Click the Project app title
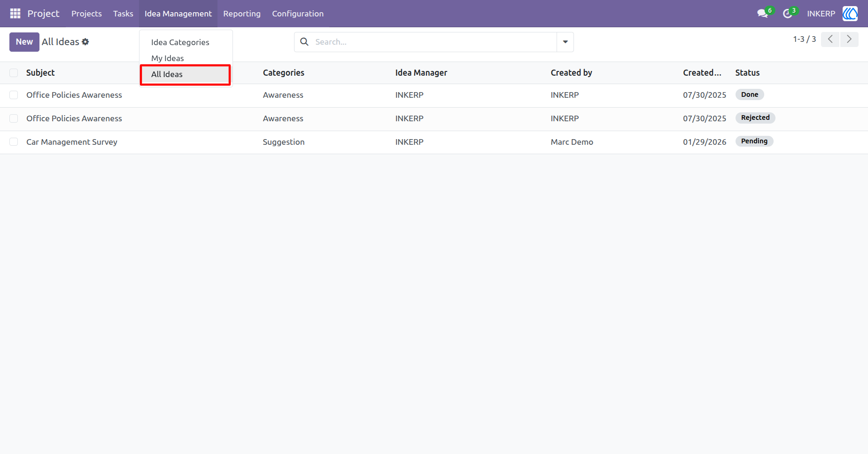 tap(43, 14)
